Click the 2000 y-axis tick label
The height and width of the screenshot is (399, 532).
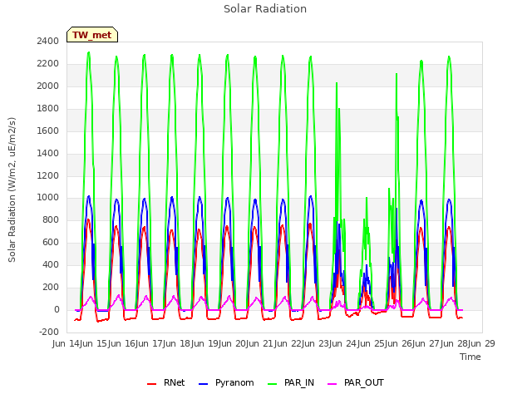tap(48, 86)
